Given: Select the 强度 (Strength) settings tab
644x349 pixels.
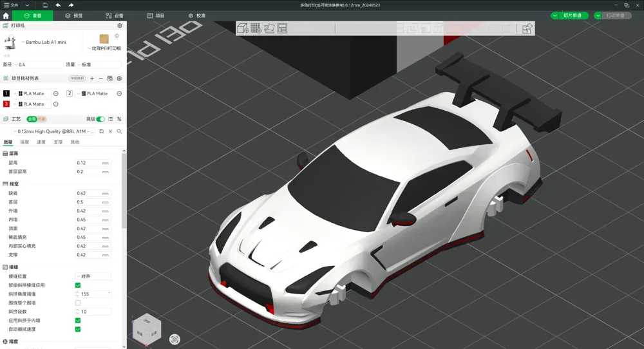Looking at the screenshot, I should click(24, 142).
